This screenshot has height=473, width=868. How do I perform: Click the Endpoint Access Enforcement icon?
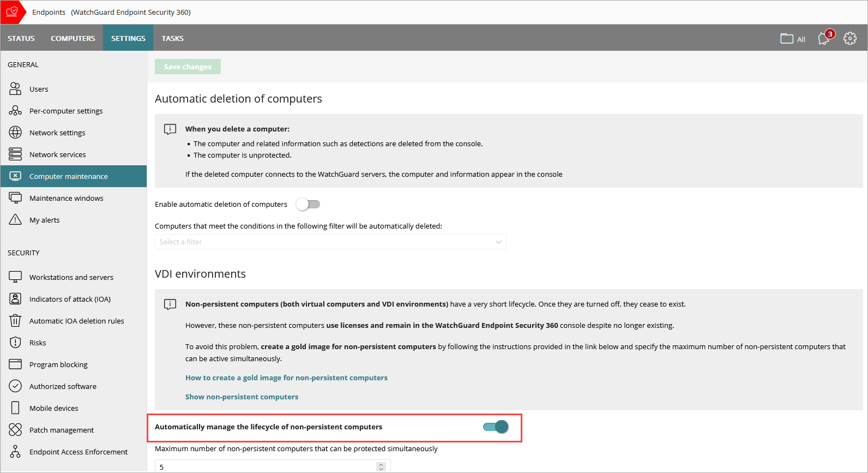click(15, 452)
